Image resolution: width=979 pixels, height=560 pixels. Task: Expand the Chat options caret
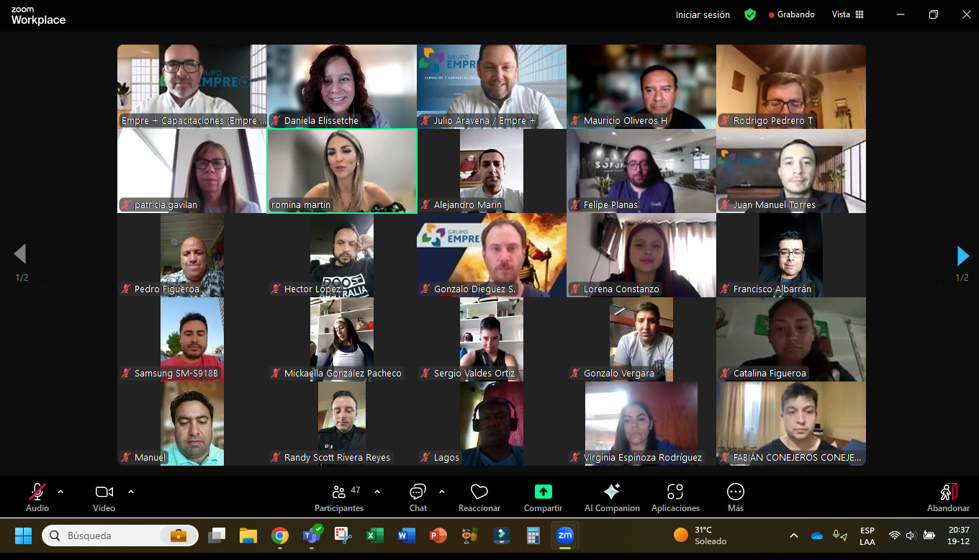pyautogui.click(x=442, y=492)
